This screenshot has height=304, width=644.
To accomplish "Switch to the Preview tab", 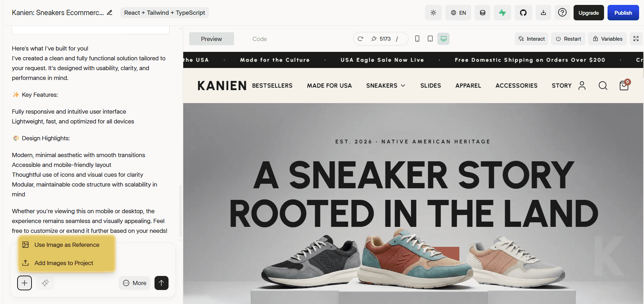I will (211, 39).
